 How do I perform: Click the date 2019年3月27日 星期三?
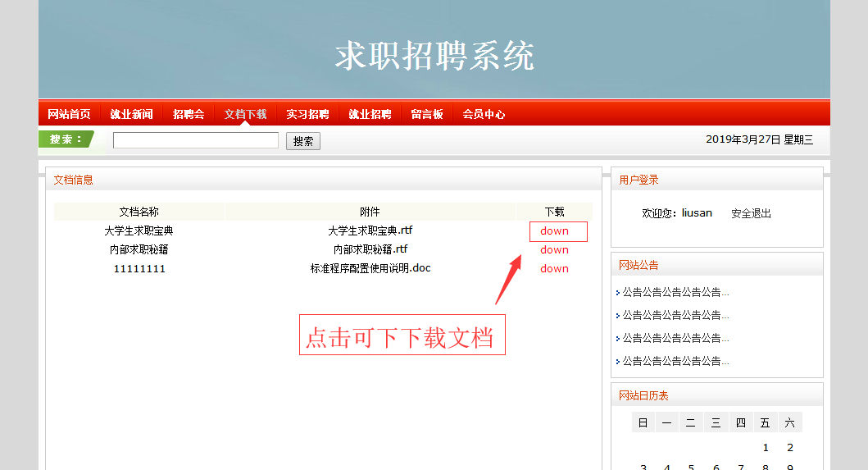click(760, 139)
